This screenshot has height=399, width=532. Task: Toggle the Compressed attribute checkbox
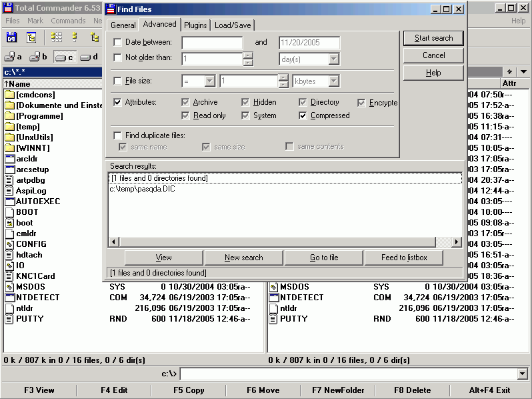[x=303, y=116]
